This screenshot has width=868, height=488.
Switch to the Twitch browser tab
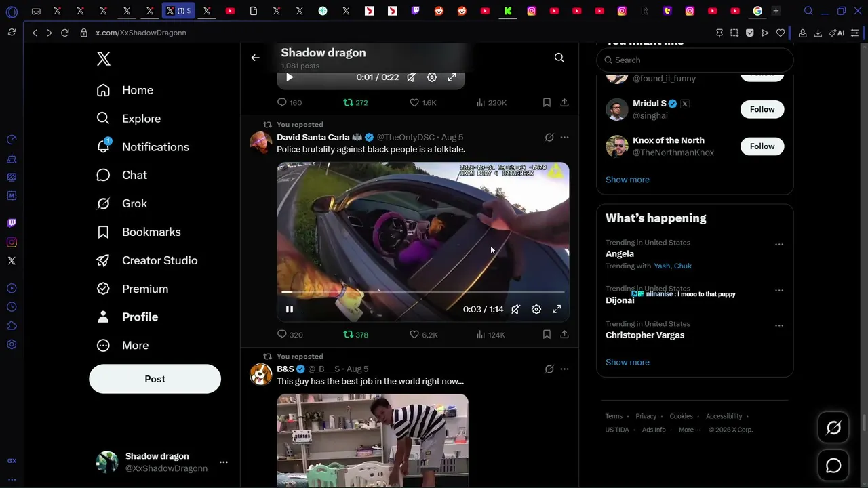[416, 11]
